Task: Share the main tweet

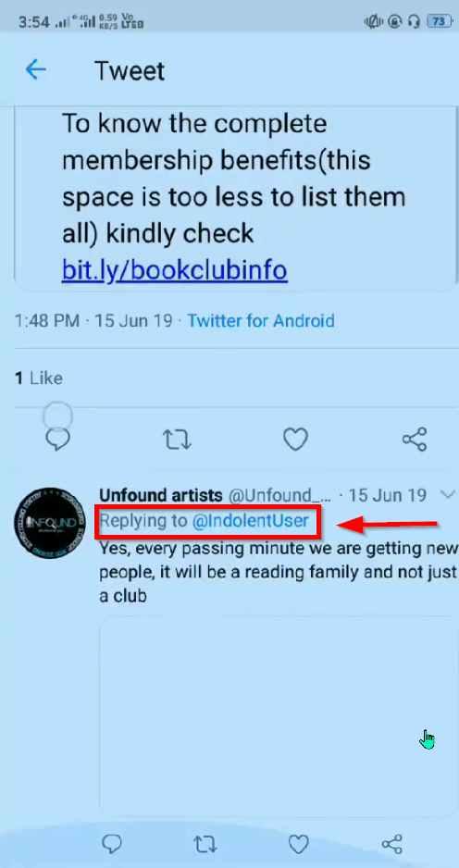Action: point(415,440)
